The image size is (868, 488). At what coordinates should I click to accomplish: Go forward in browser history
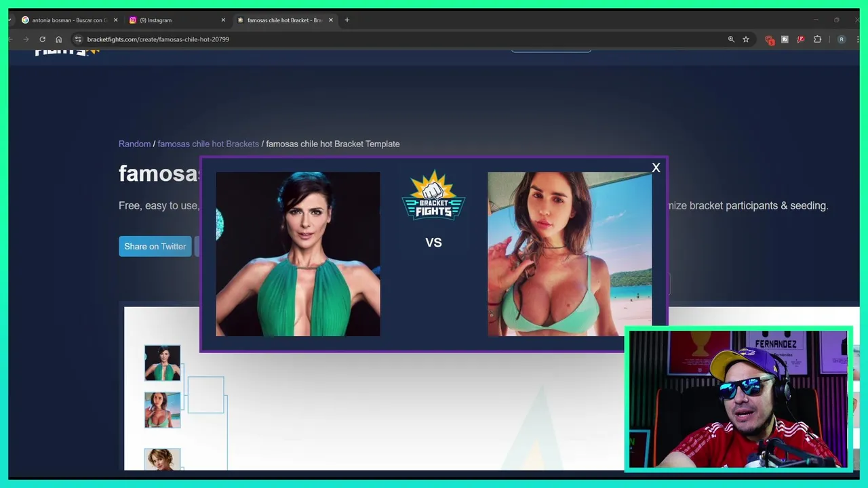coord(26,39)
